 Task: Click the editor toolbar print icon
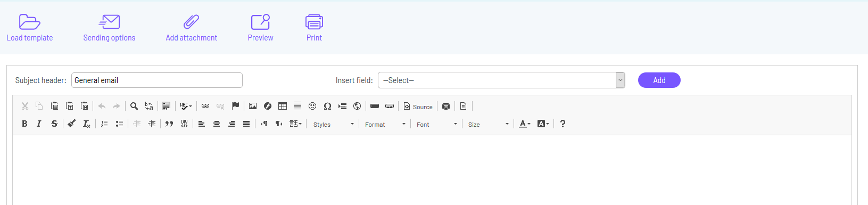446,106
